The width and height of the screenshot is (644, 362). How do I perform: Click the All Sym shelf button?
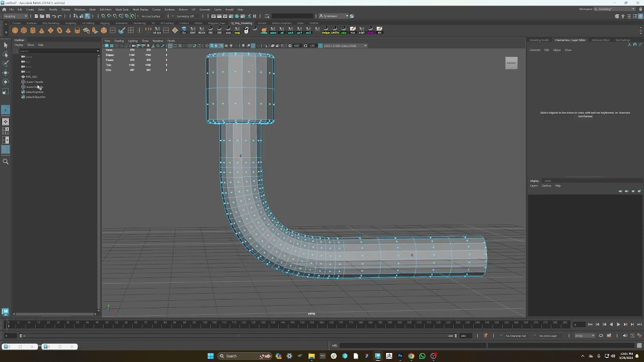[x=157, y=31]
